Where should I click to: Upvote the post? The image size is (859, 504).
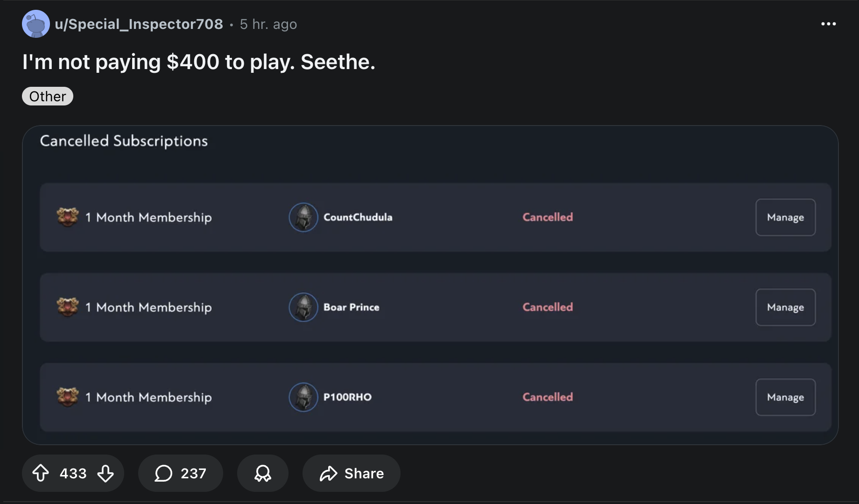41,473
